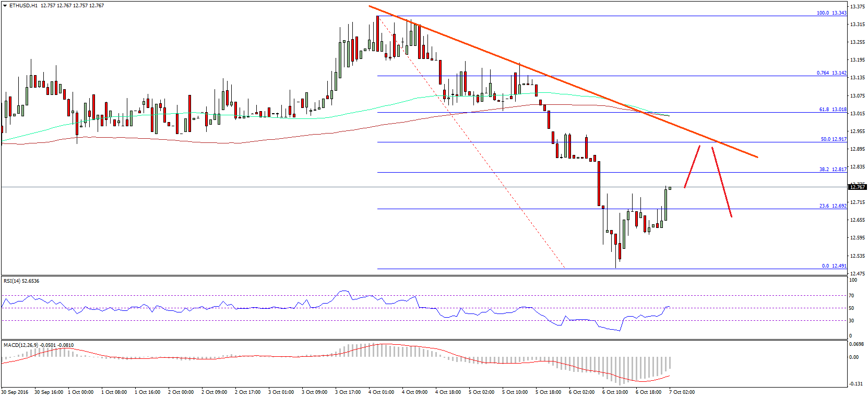868x398 pixels.
Task: Select the Fibonacci label 38.2 12.817
Action: pos(833,170)
